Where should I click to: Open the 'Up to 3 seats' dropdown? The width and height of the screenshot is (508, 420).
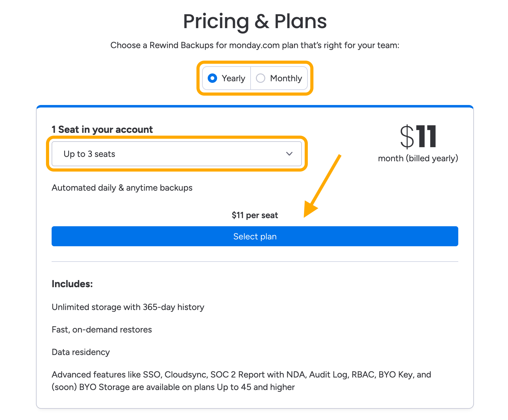(x=176, y=154)
